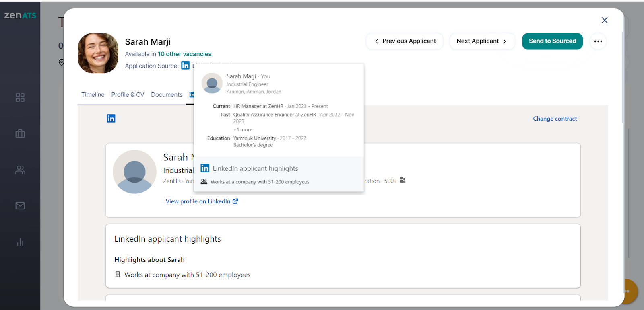Click connections icon after 500+

[402, 180]
